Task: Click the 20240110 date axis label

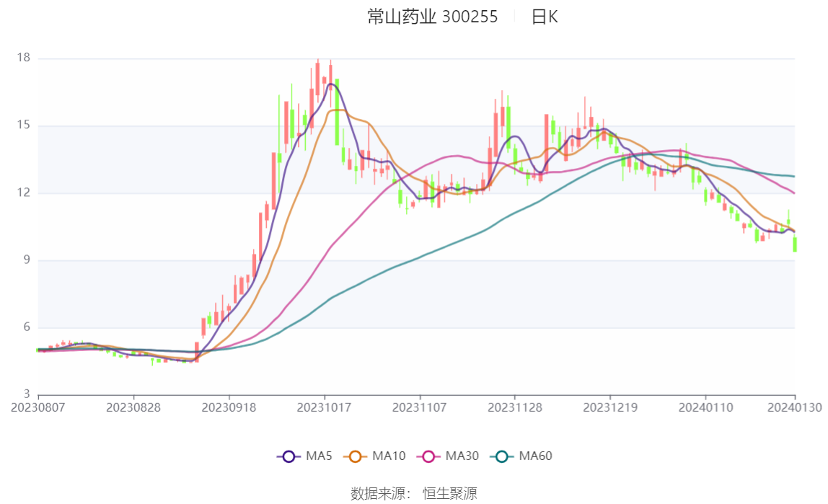Action: 706,407
